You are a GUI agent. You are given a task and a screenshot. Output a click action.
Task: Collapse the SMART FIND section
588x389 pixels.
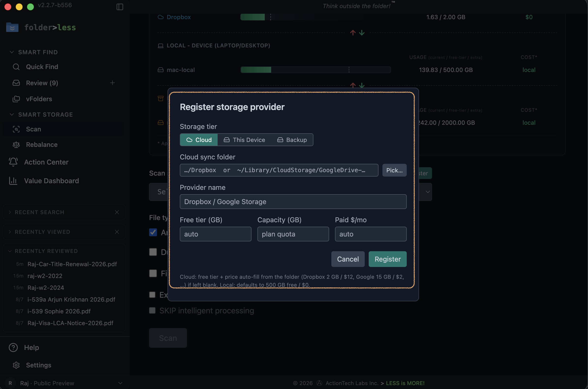tap(12, 52)
